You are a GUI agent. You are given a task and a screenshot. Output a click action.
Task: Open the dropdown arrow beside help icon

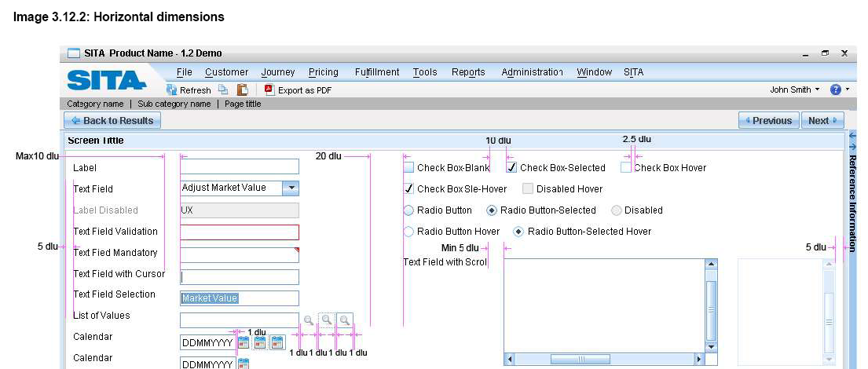[848, 90]
